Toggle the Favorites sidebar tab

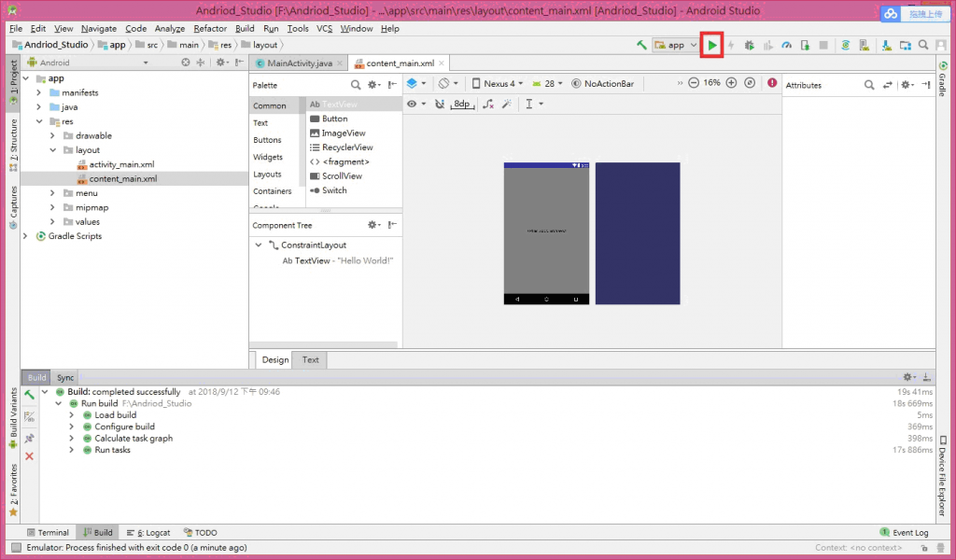(x=13, y=490)
